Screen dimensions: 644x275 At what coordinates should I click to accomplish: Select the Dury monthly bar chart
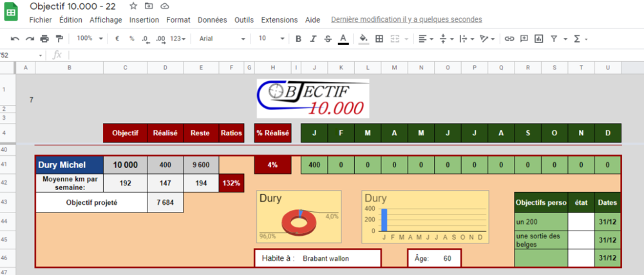coord(425,217)
